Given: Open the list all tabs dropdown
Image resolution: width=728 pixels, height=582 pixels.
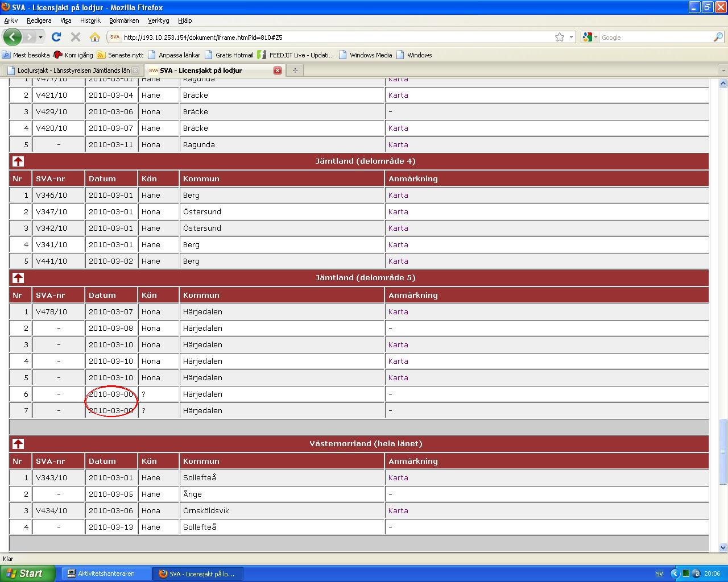Looking at the screenshot, I should click(x=723, y=70).
